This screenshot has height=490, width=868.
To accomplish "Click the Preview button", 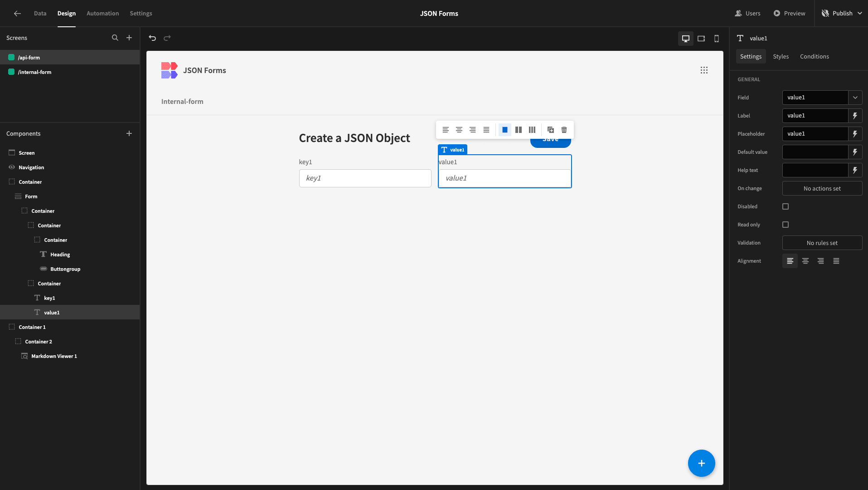I will coord(789,13).
